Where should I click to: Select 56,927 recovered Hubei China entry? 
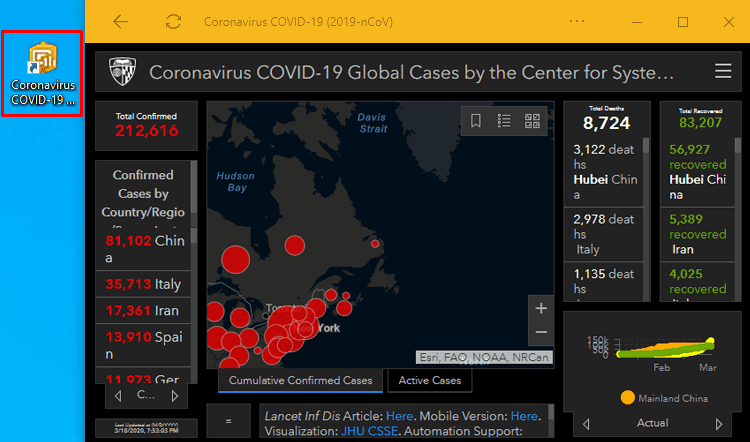(x=697, y=172)
